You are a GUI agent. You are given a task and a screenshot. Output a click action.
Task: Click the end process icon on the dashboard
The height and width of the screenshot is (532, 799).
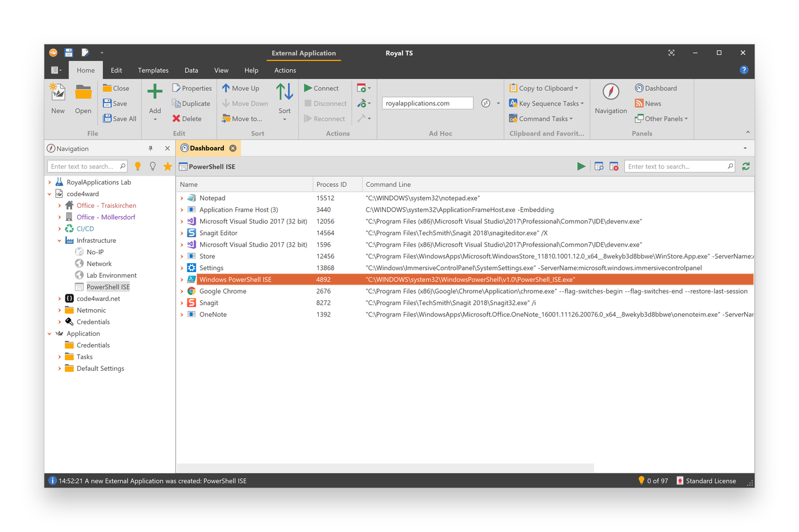pos(614,166)
